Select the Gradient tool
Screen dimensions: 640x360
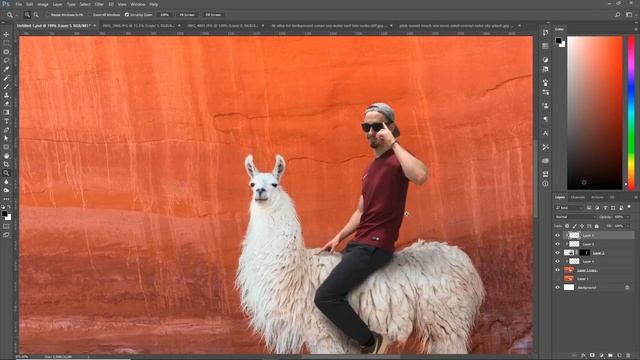pos(6,112)
